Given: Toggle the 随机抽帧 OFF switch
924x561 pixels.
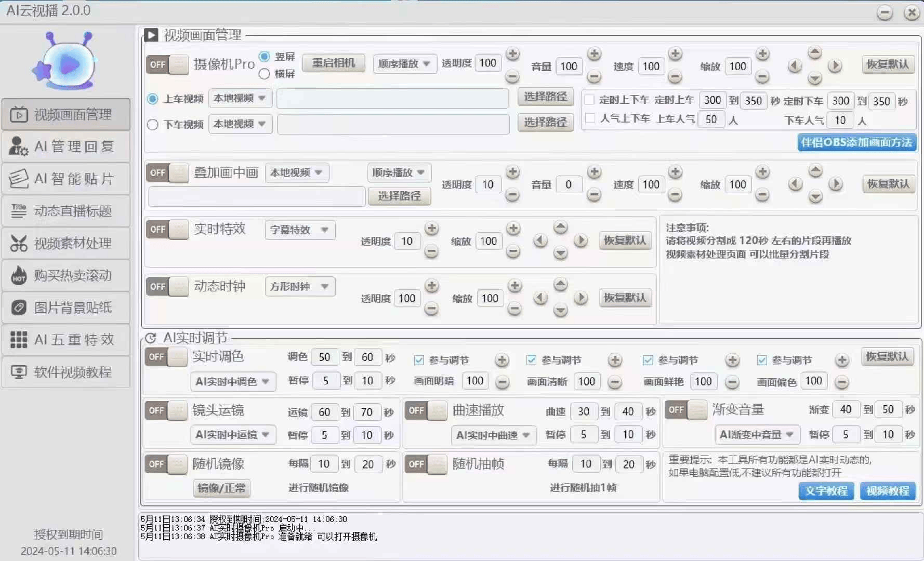Looking at the screenshot, I should [426, 464].
